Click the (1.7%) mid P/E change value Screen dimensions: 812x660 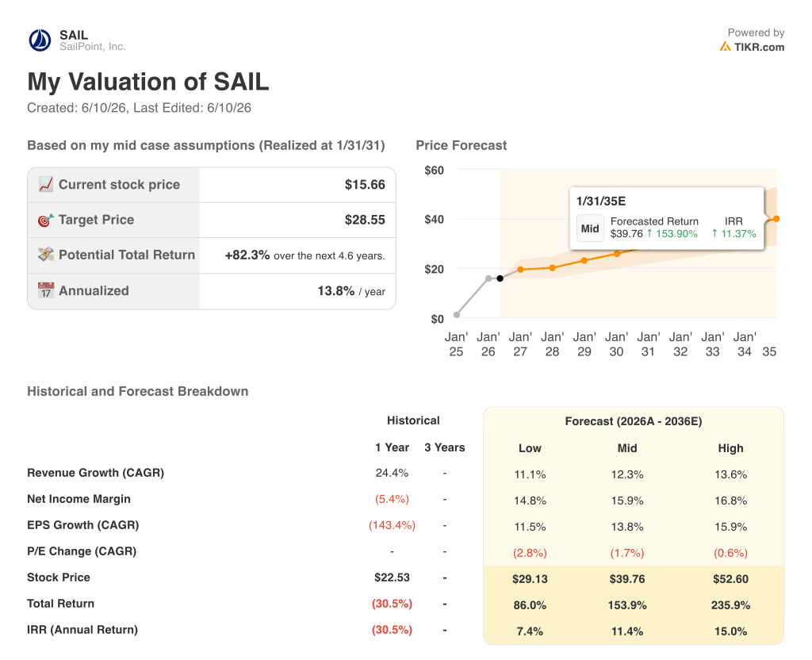click(x=627, y=553)
